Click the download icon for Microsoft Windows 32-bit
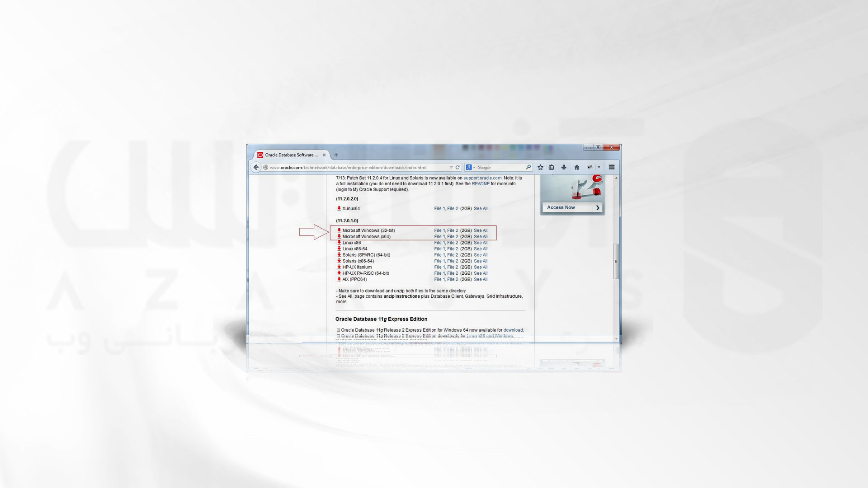Screen dimensions: 868x488 click(x=339, y=230)
